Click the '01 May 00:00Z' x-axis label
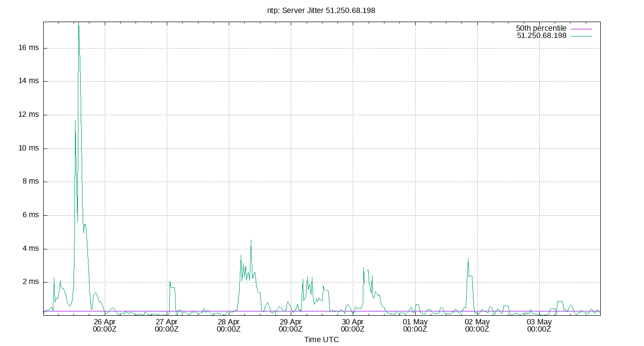 [415, 325]
